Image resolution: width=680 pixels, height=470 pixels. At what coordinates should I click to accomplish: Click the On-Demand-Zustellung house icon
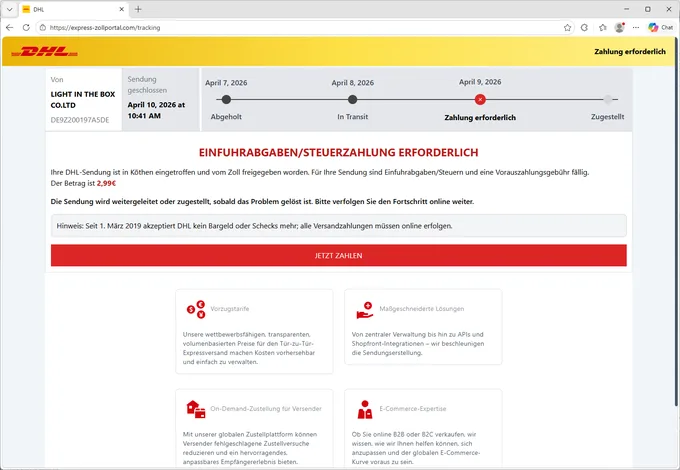coord(196,409)
